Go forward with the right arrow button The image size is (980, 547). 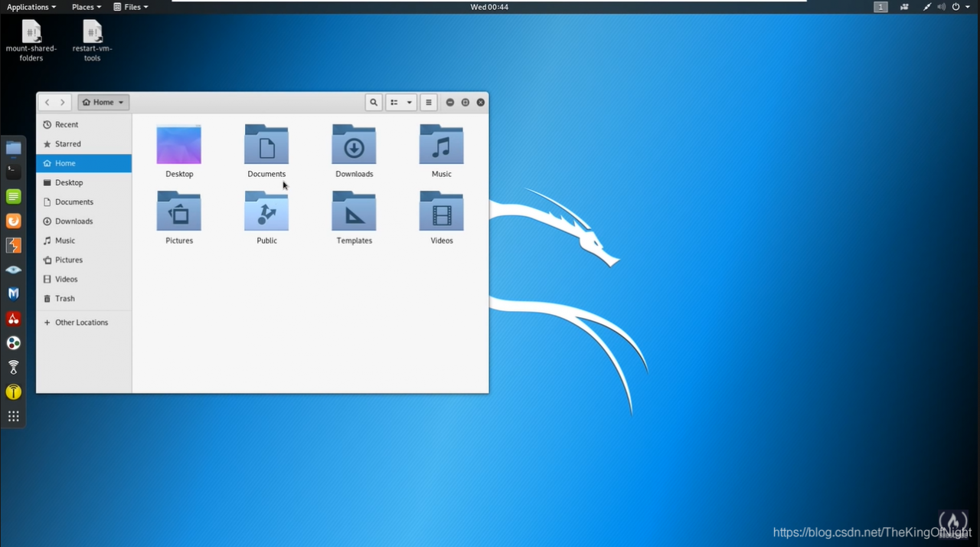click(x=63, y=102)
